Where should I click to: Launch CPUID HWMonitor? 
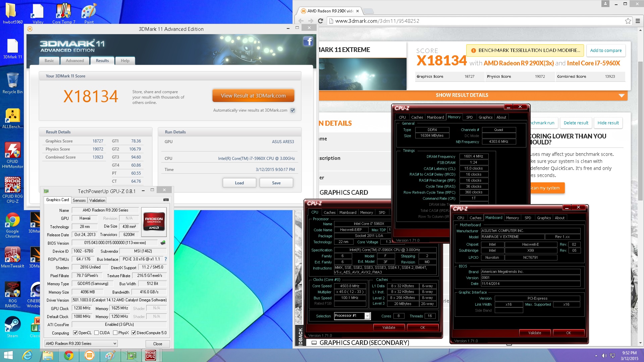point(12,155)
